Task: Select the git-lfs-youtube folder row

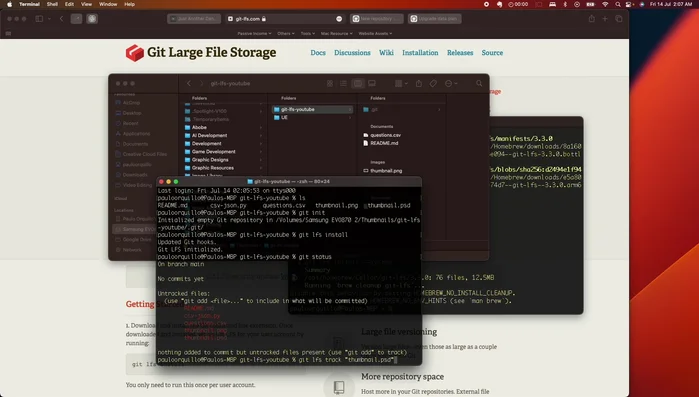Action: coord(312,109)
